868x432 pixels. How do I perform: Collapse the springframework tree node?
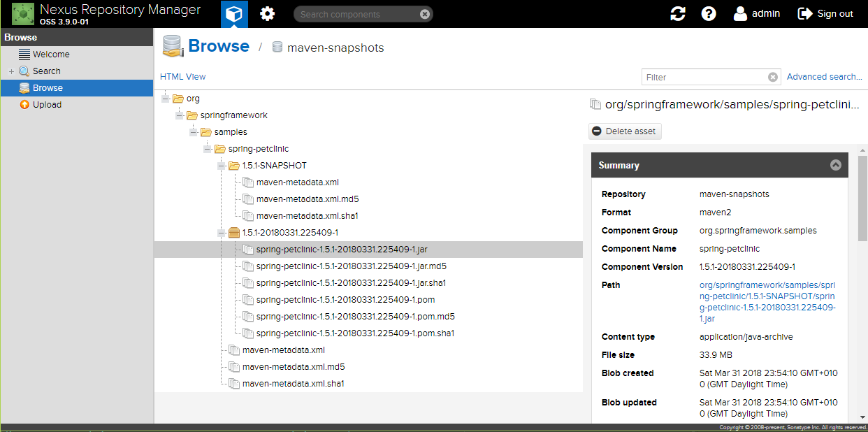click(x=180, y=115)
